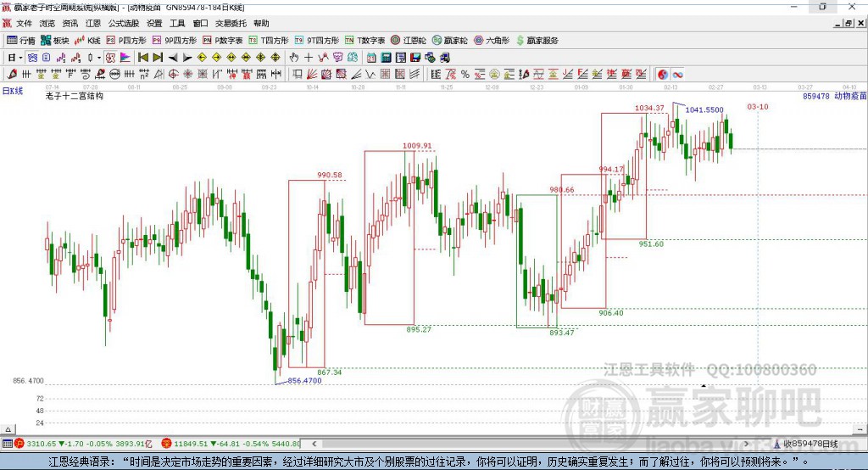The width and height of the screenshot is (868, 470).
Task: Select the crosshair cursor tool
Action: coord(309,58)
